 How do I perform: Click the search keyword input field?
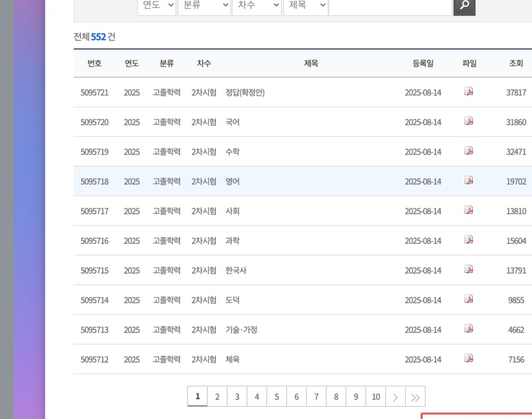tap(390, 6)
